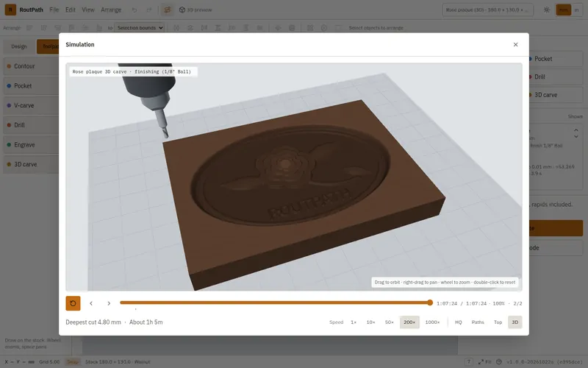The width and height of the screenshot is (588, 368).
Task: Switch to the Design tab
Action: tap(19, 46)
